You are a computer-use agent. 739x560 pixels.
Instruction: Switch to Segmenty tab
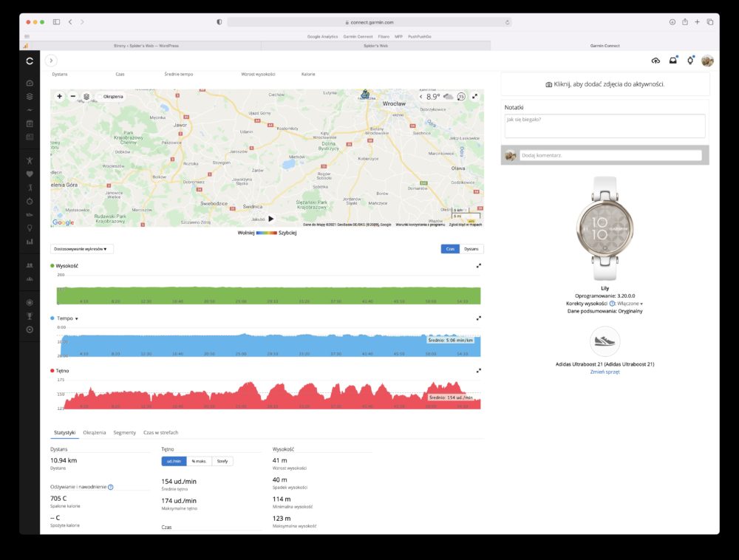tap(124, 432)
